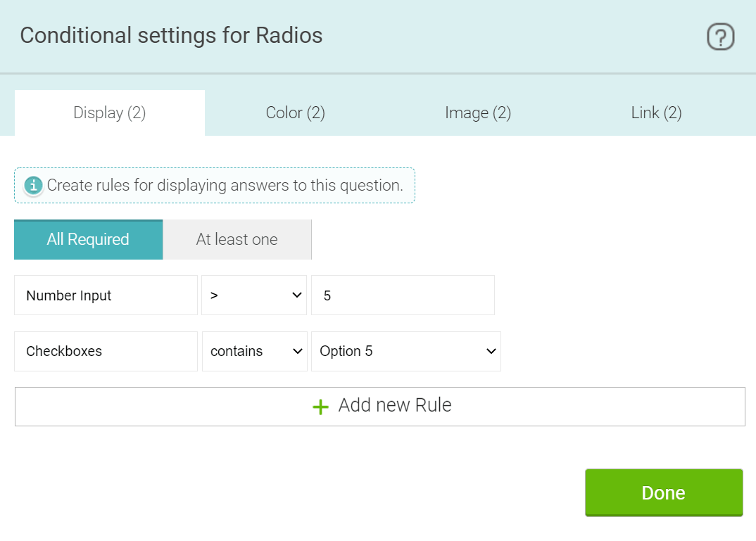Select the Display (2) tab
The width and height of the screenshot is (756, 541).
coord(109,113)
